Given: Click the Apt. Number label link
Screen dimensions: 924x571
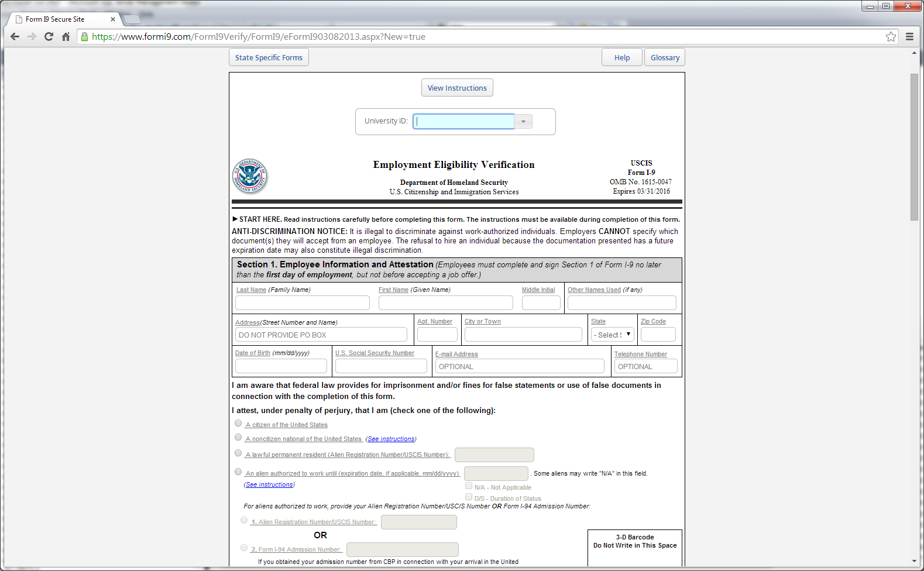Looking at the screenshot, I should (x=435, y=321).
